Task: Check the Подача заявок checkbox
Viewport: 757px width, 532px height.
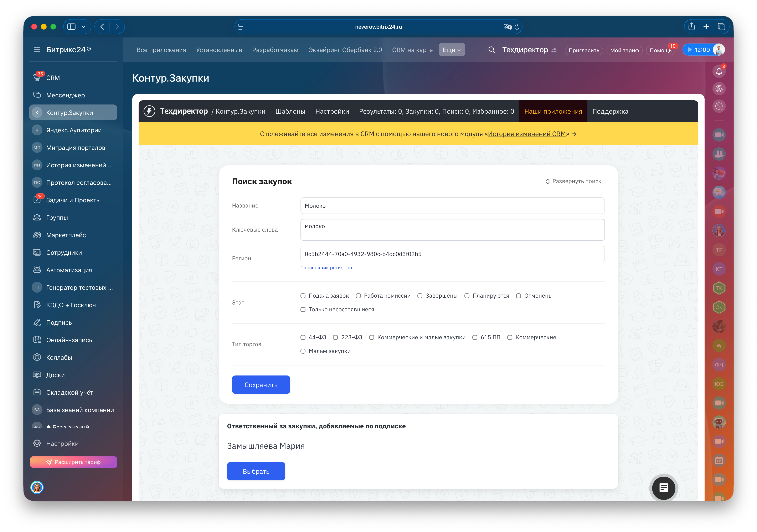Action: (303, 296)
